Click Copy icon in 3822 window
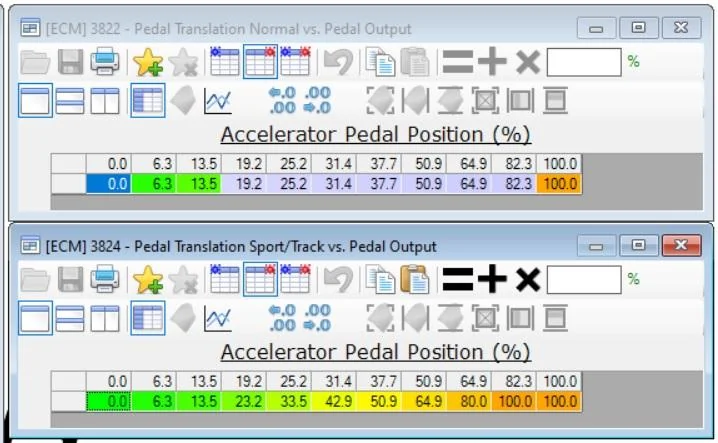Image resolution: width=718 pixels, height=443 pixels. [380, 62]
